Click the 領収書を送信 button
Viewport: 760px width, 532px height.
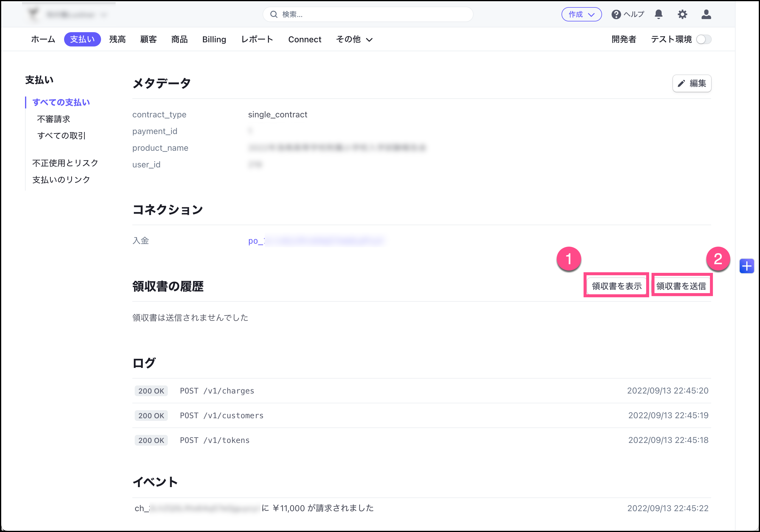pos(681,286)
